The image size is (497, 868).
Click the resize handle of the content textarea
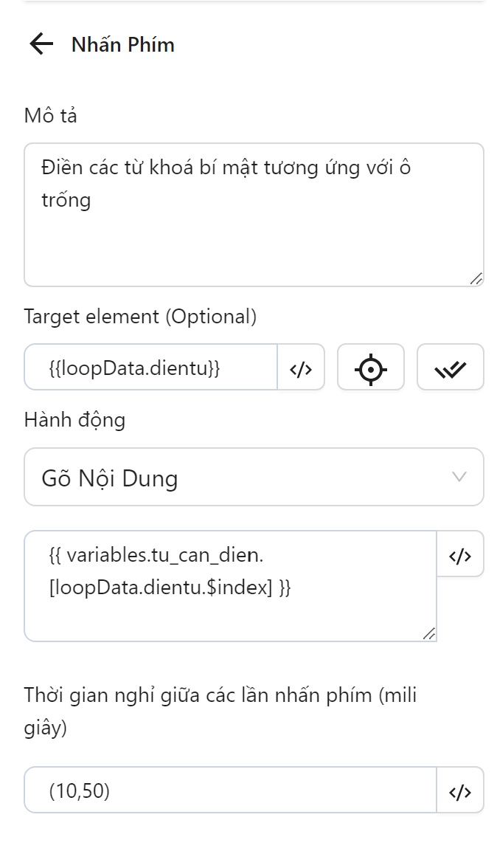[x=428, y=633]
